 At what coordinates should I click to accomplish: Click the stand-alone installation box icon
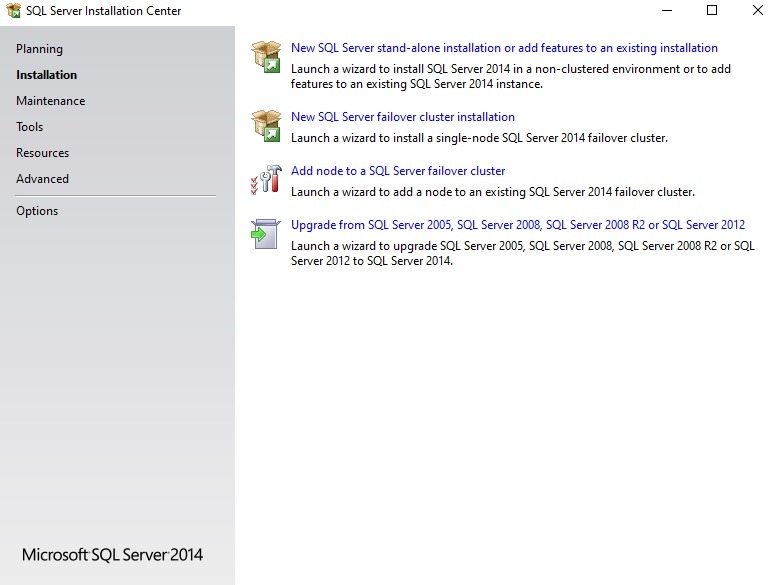(266, 57)
